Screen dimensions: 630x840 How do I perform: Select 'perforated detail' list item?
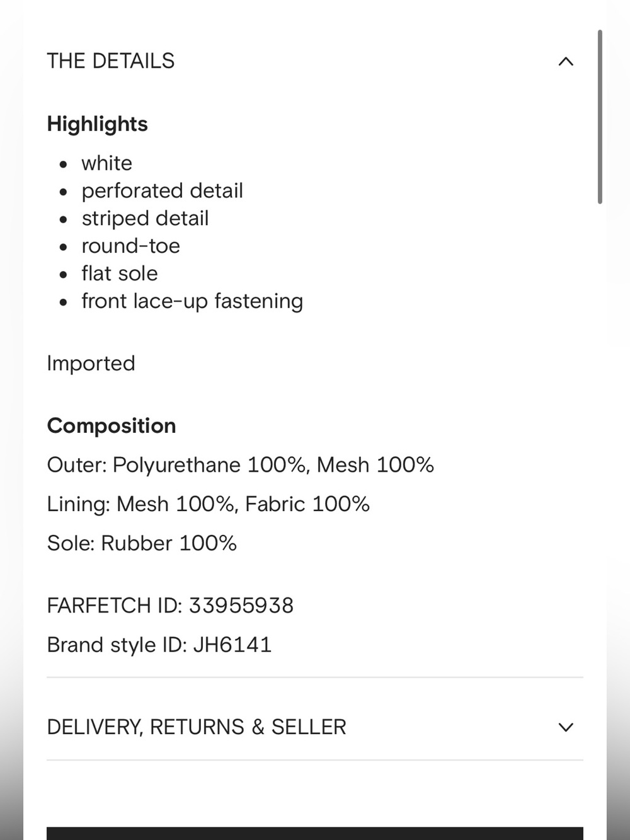162,191
